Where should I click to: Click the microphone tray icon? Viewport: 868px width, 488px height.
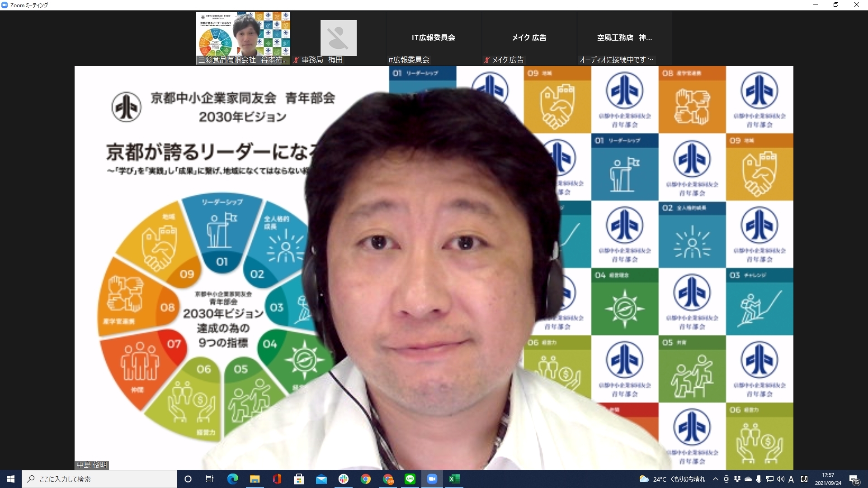(x=759, y=479)
